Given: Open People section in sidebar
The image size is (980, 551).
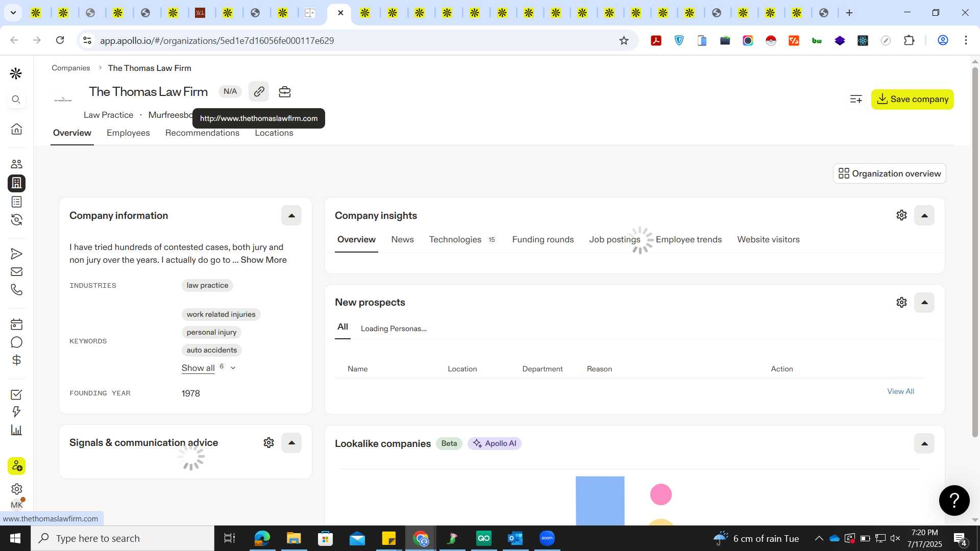Looking at the screenshot, I should point(16,164).
